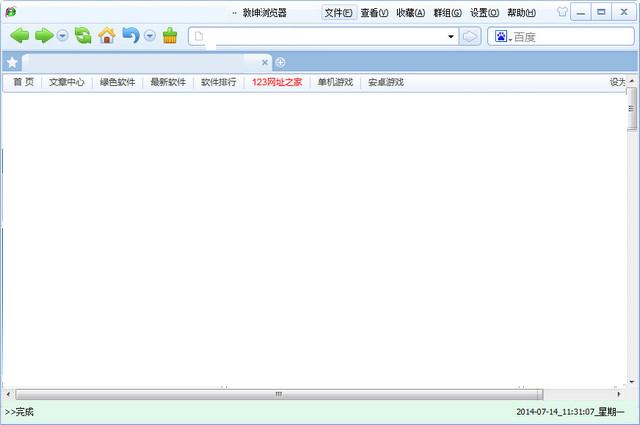The width and height of the screenshot is (640, 425).
Task: Open the address bar URL dropdown
Action: click(451, 37)
